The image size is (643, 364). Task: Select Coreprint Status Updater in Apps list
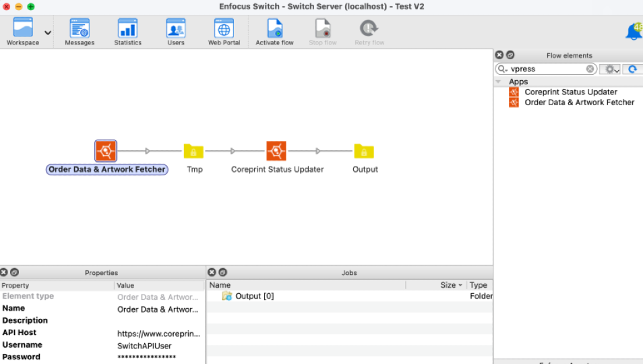coord(571,92)
